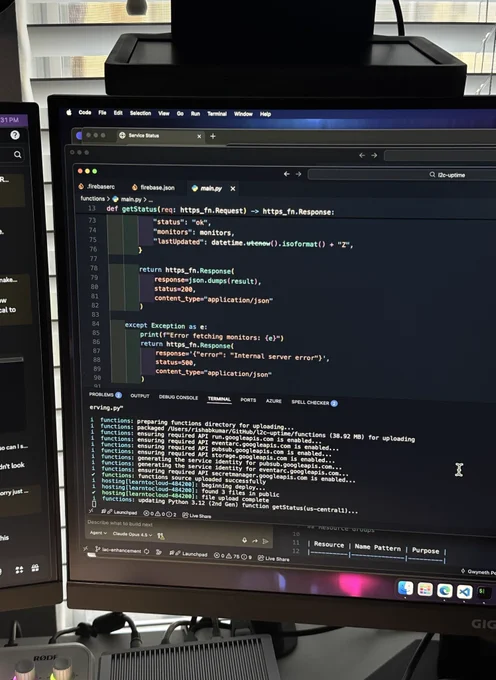The height and width of the screenshot is (680, 496).
Task: Open the Ports panel tab
Action: (248, 400)
